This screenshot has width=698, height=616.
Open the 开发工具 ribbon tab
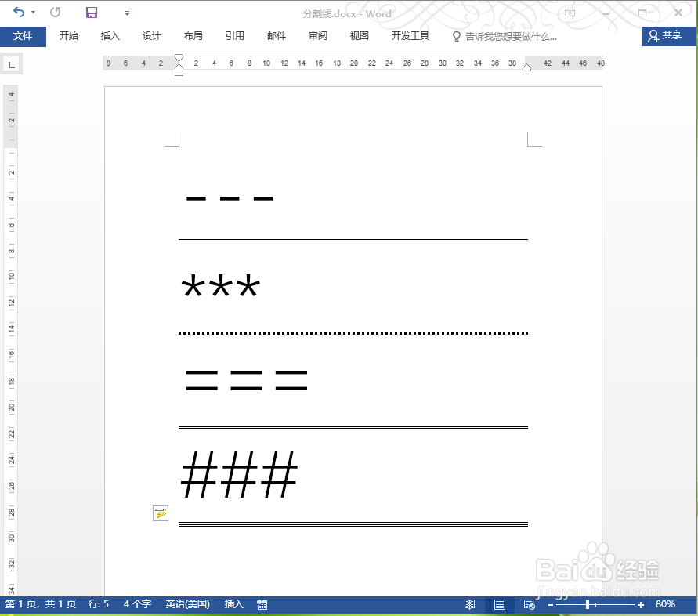[x=409, y=36]
